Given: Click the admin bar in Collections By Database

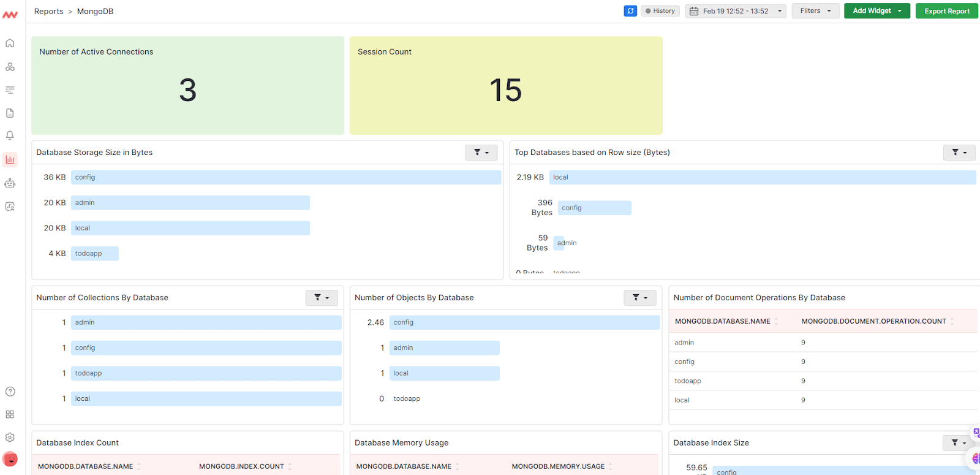Looking at the screenshot, I should [x=206, y=322].
